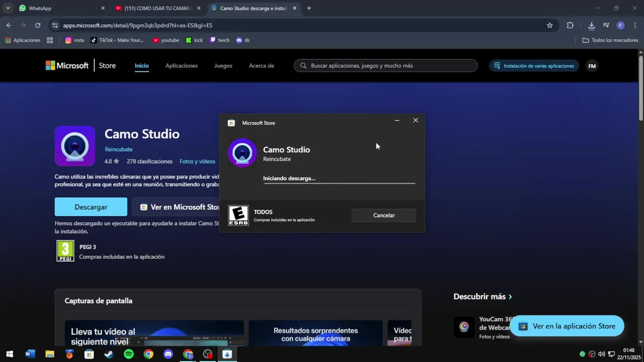Open the youtube bookmark
This screenshot has width=644, height=362.
pyautogui.click(x=166, y=40)
